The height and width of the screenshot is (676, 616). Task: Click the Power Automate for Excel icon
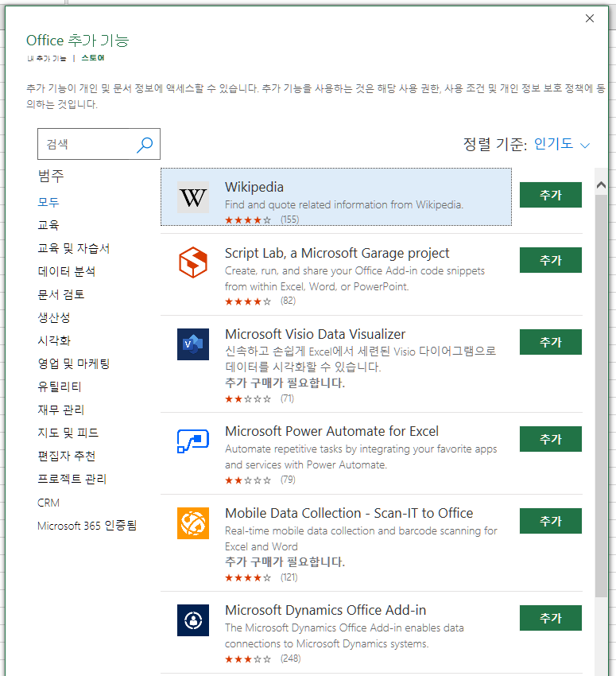click(x=193, y=441)
